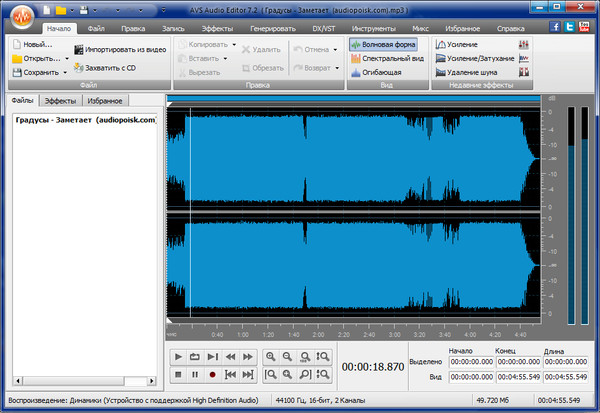Click the Twitter icon at top right
The width and height of the screenshot is (600, 413).
[569, 29]
